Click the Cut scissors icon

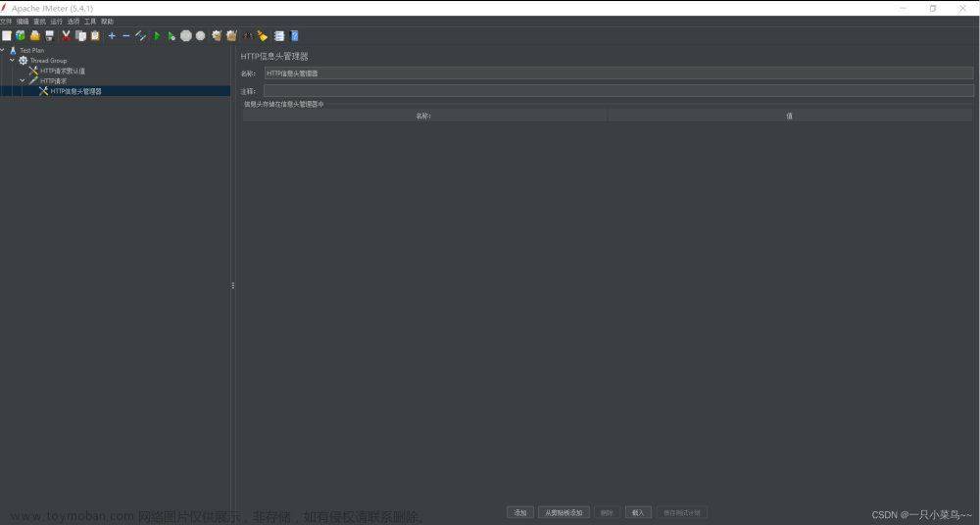coord(66,35)
